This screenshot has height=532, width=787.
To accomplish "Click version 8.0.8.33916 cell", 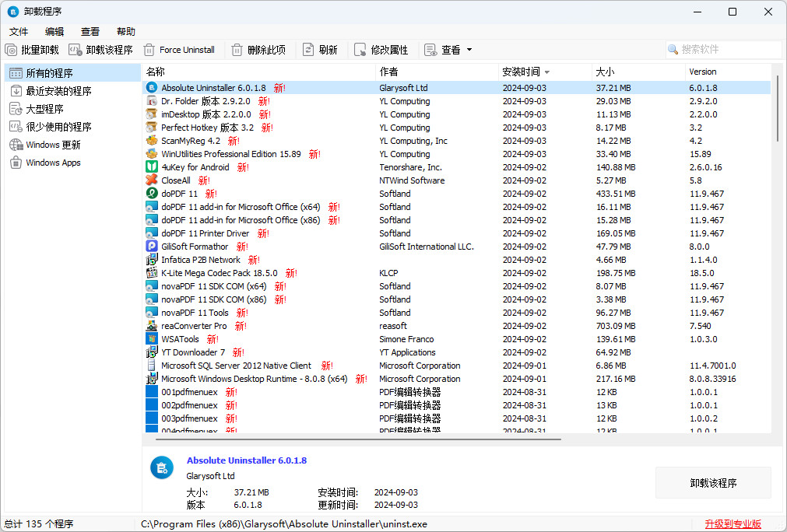I will click(713, 379).
